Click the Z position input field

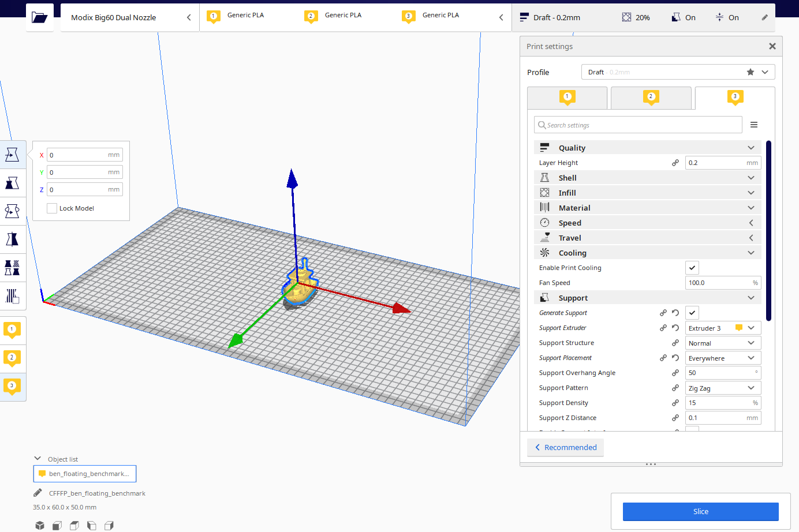click(85, 189)
